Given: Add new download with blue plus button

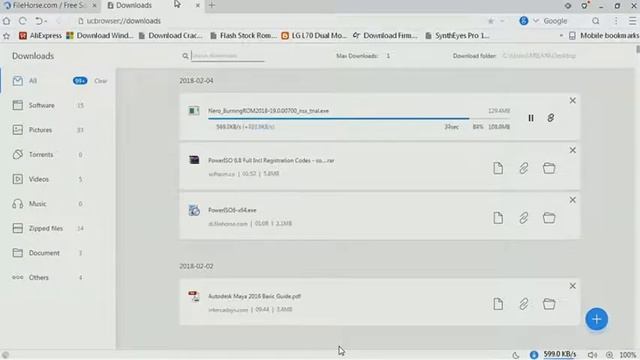Looking at the screenshot, I should point(596,319).
